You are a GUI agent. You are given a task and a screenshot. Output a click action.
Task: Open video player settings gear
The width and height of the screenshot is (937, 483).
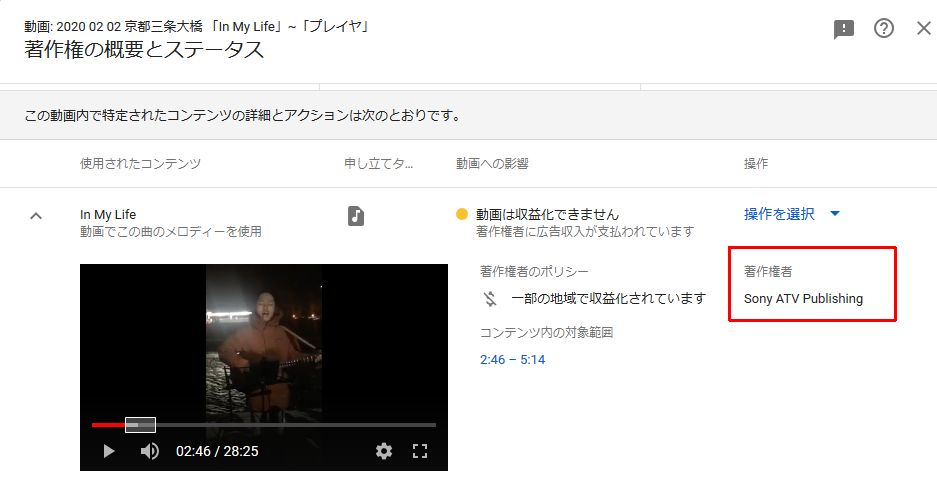[384, 451]
